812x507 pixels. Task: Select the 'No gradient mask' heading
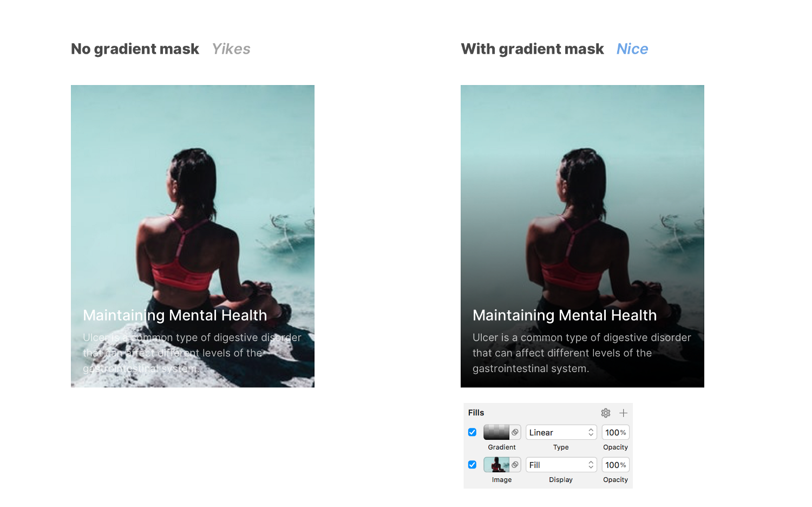coord(135,49)
